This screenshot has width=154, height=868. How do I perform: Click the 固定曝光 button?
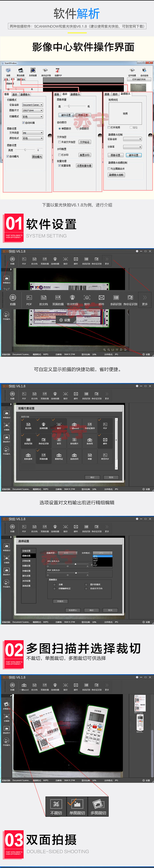point(37,157)
